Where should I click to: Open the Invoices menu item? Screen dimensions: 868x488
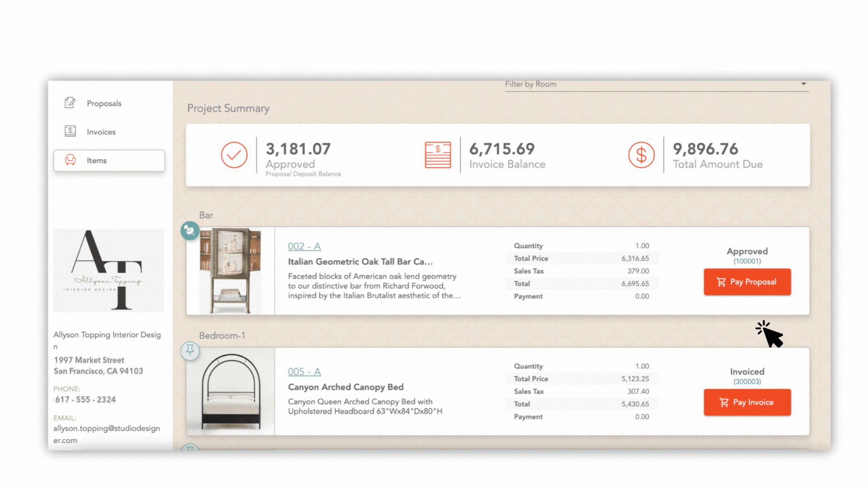click(101, 132)
